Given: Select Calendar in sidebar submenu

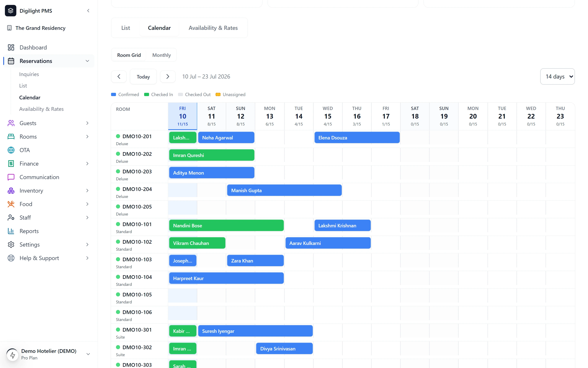Looking at the screenshot, I should tap(30, 97).
